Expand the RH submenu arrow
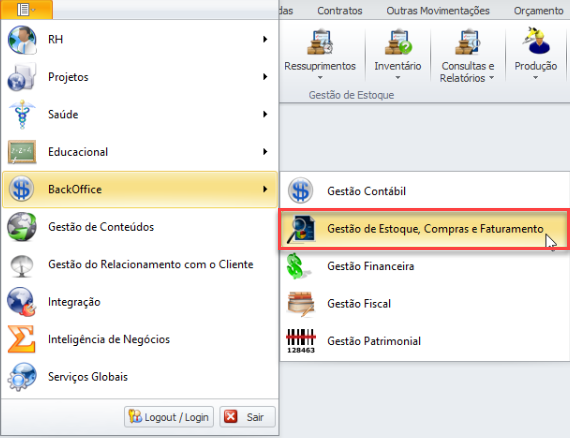The height and width of the screenshot is (438, 570). (x=265, y=39)
